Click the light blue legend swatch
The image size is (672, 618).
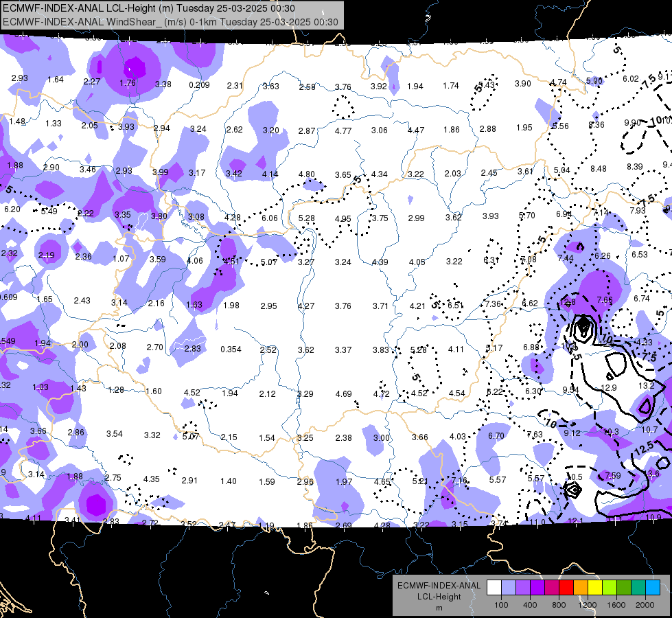point(653,588)
